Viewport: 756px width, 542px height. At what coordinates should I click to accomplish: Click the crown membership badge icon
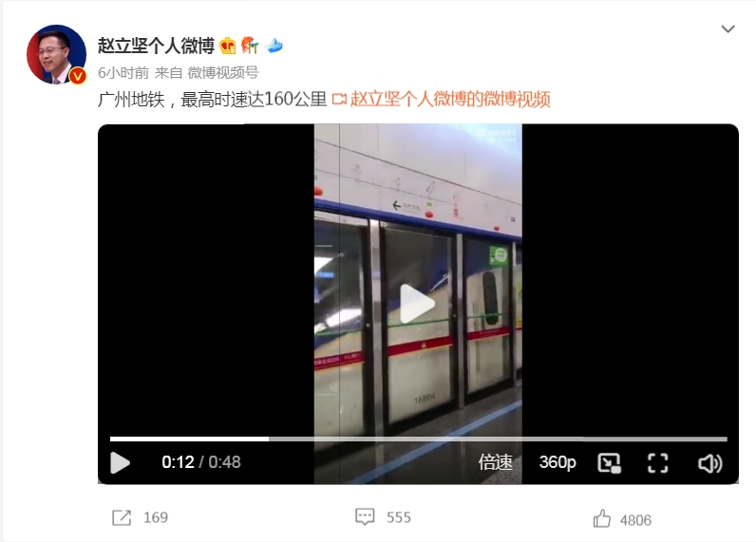click(228, 46)
